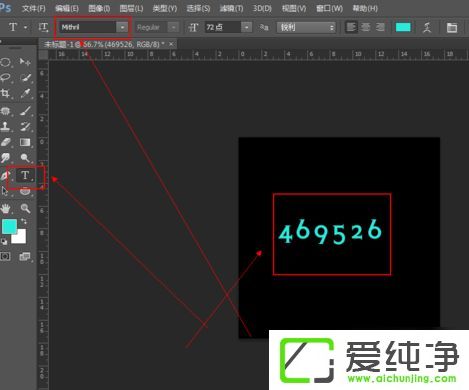
Task: Open the 帮助(H) menu
Action: click(x=365, y=8)
